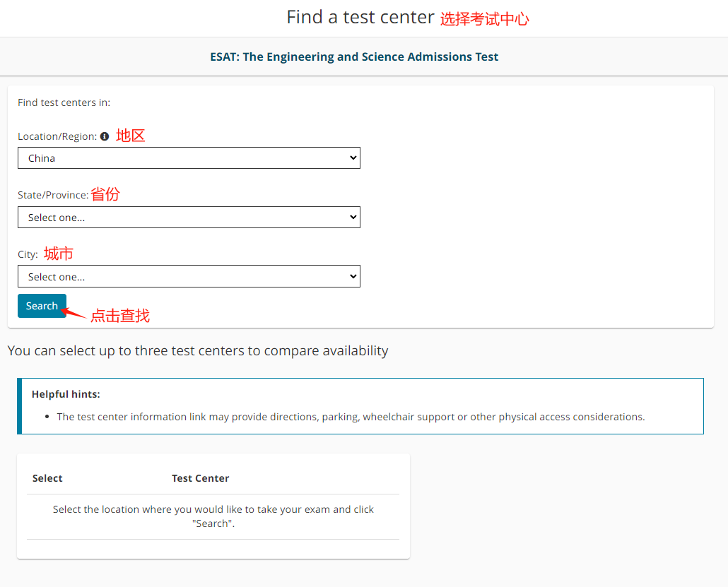
Task: Select the ESAT exam name heading
Action: [354, 57]
